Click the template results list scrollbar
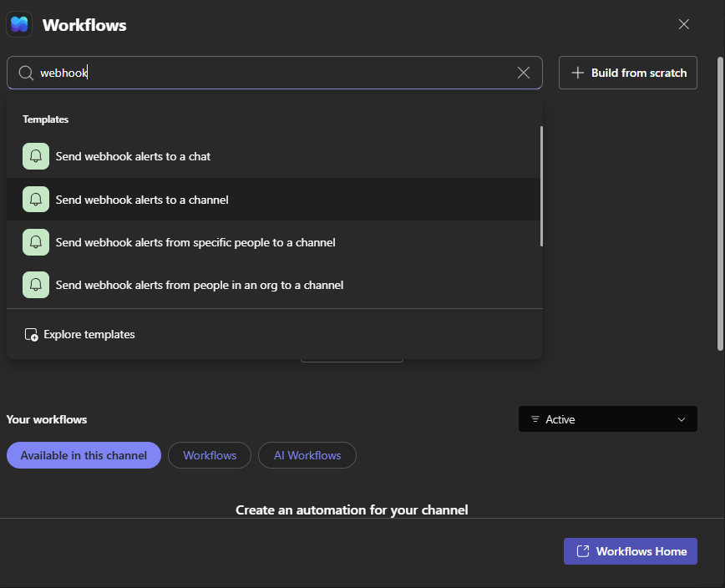This screenshot has width=725, height=588. pyautogui.click(x=541, y=186)
